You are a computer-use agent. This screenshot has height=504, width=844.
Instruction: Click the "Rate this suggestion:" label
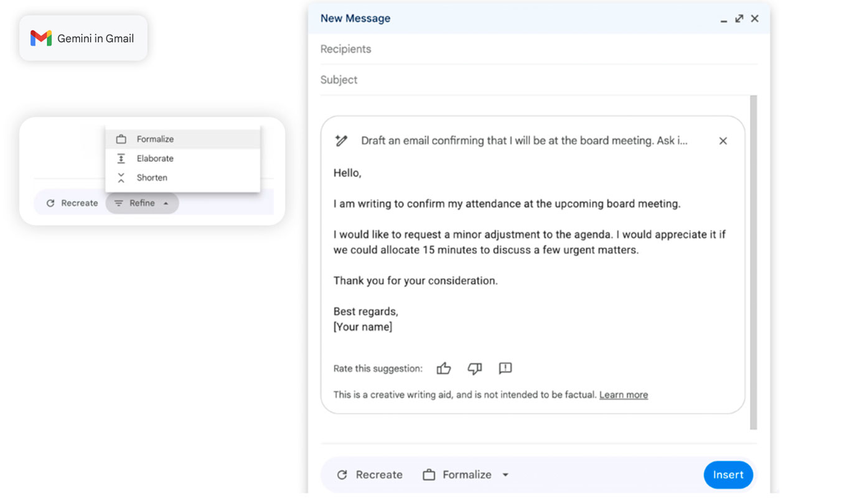point(378,369)
